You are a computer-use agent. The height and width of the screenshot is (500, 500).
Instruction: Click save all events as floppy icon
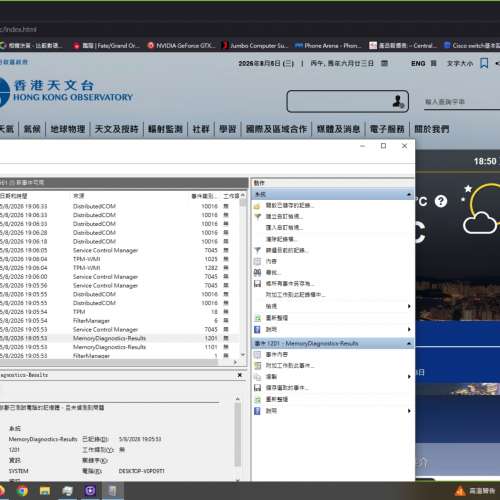(x=257, y=284)
